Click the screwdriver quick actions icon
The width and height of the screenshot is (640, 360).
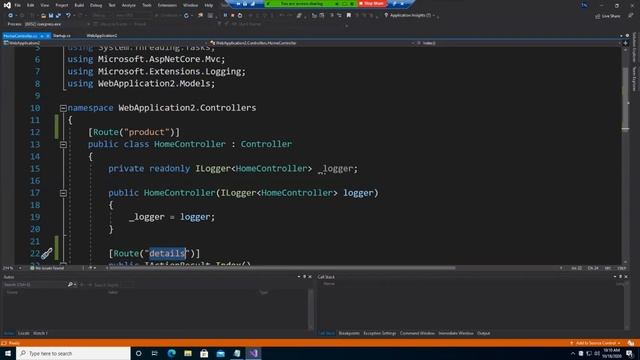pos(47,253)
